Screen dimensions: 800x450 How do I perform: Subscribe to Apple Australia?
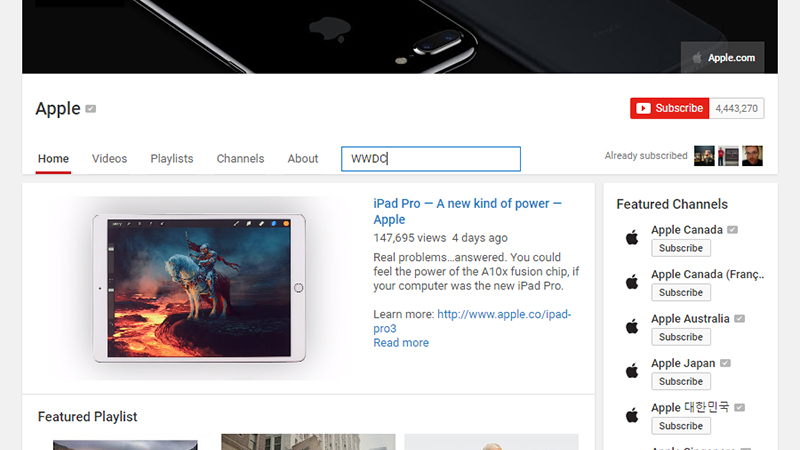pyautogui.click(x=681, y=337)
